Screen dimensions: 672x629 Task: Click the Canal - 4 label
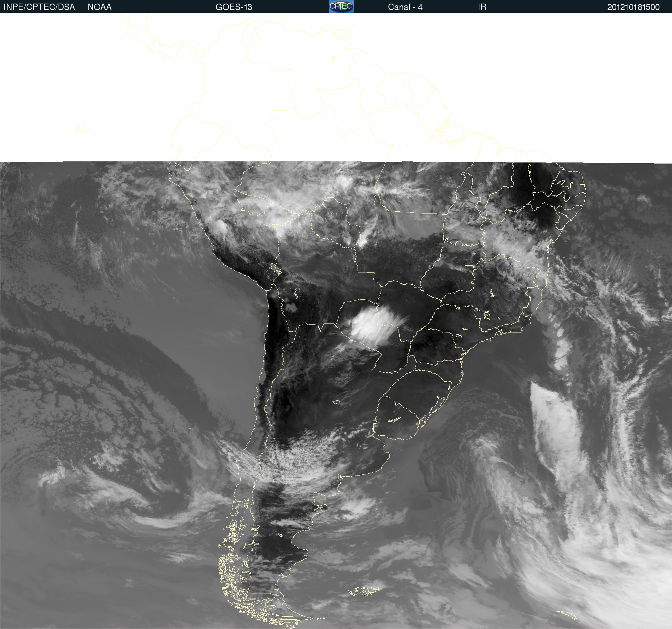(405, 7)
